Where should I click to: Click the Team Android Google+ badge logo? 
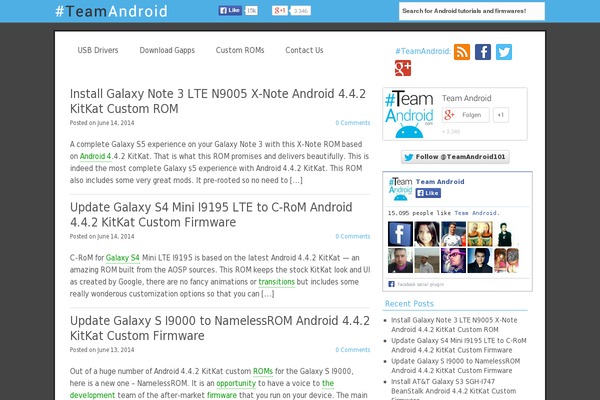(409, 114)
